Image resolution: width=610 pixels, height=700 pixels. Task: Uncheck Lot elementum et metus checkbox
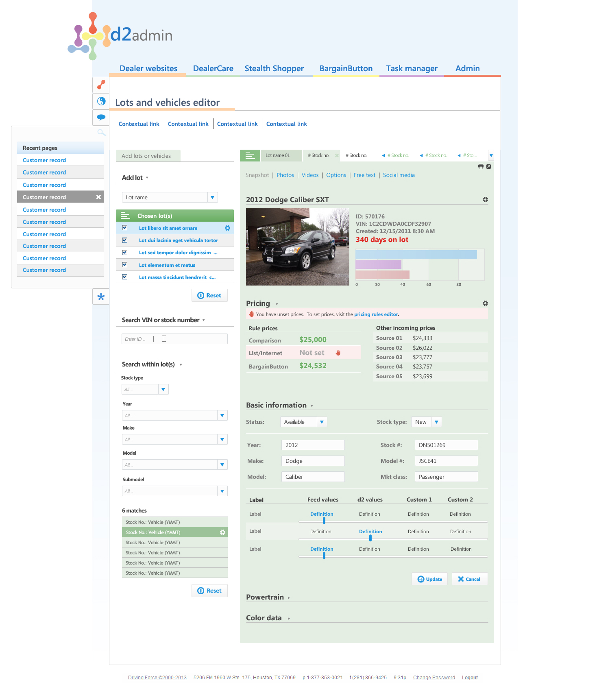(x=125, y=264)
